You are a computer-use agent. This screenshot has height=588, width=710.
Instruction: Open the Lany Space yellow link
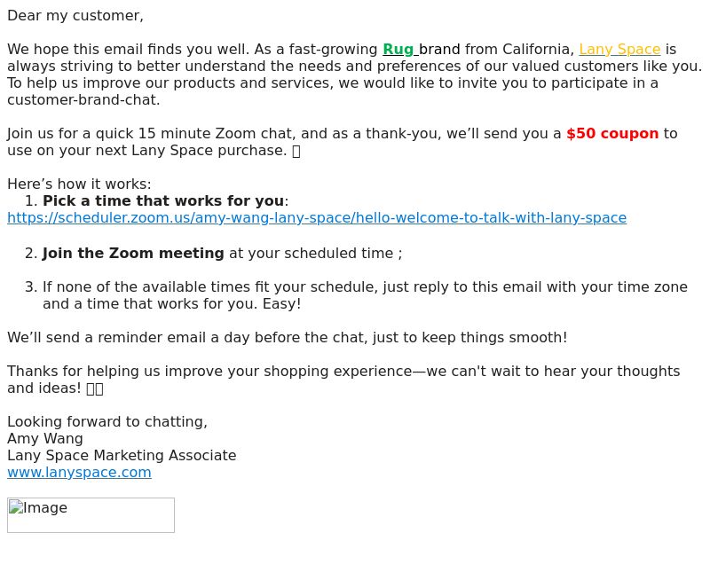pos(619,50)
